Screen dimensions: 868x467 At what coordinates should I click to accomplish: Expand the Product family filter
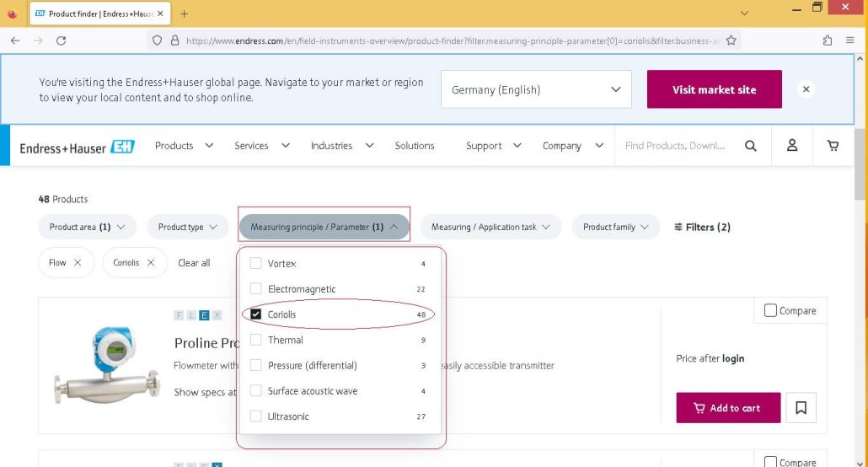[615, 227]
